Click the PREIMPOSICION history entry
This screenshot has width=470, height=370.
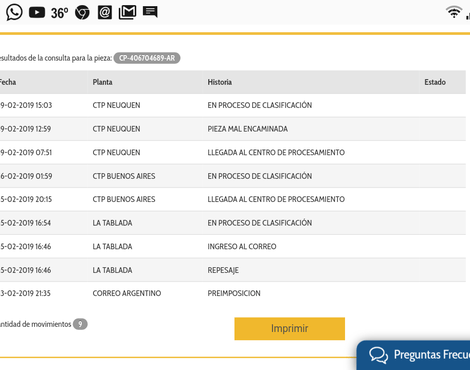click(x=234, y=293)
